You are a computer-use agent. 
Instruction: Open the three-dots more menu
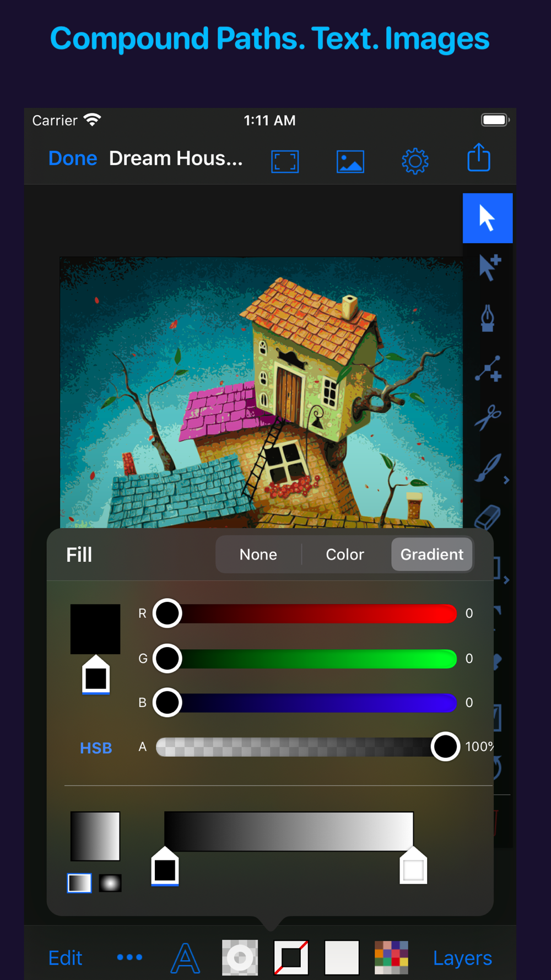point(129,957)
